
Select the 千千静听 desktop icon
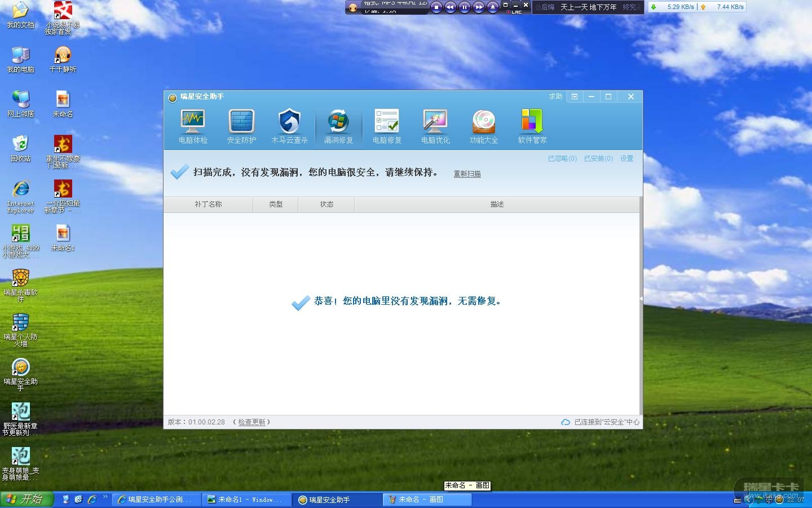click(x=63, y=59)
